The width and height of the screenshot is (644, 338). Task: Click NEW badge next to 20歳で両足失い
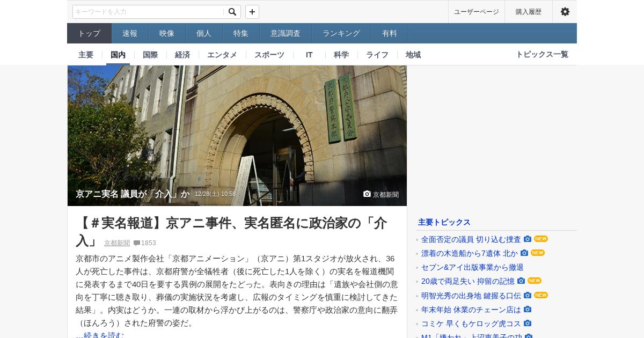coord(535,281)
